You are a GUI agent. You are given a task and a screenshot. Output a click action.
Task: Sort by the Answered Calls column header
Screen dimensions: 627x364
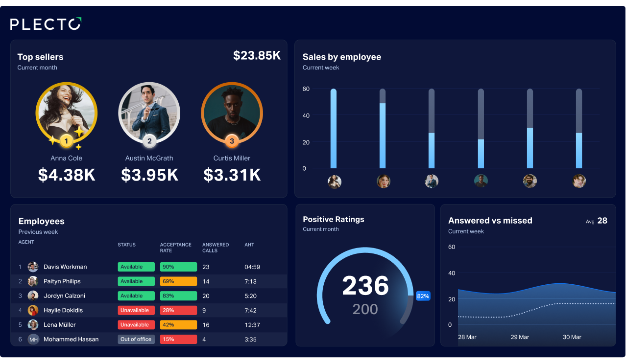click(216, 248)
